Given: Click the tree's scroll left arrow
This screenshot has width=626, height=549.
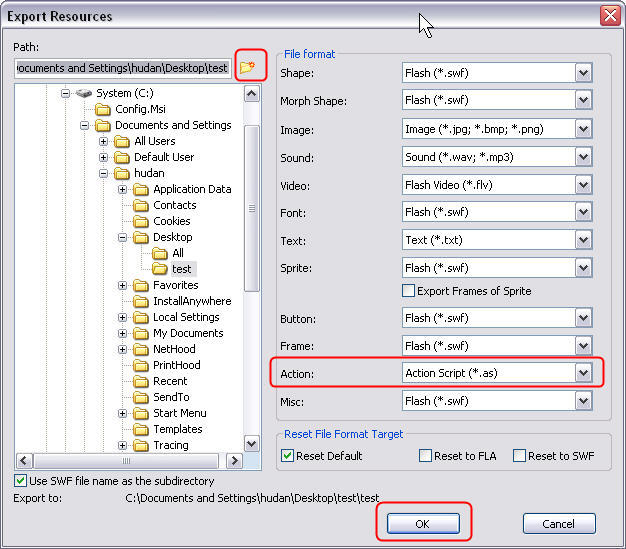Looking at the screenshot, I should [24, 461].
